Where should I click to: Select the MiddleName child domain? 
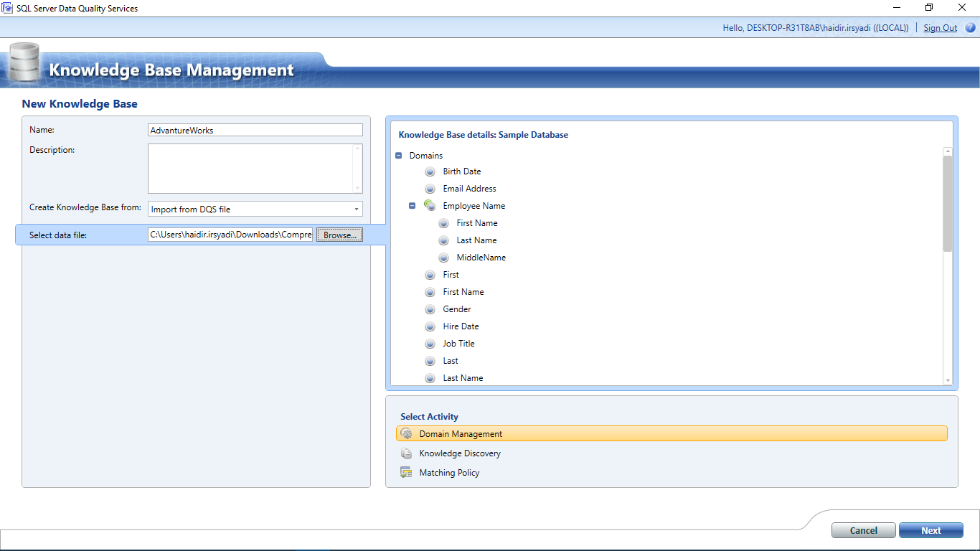(x=479, y=257)
